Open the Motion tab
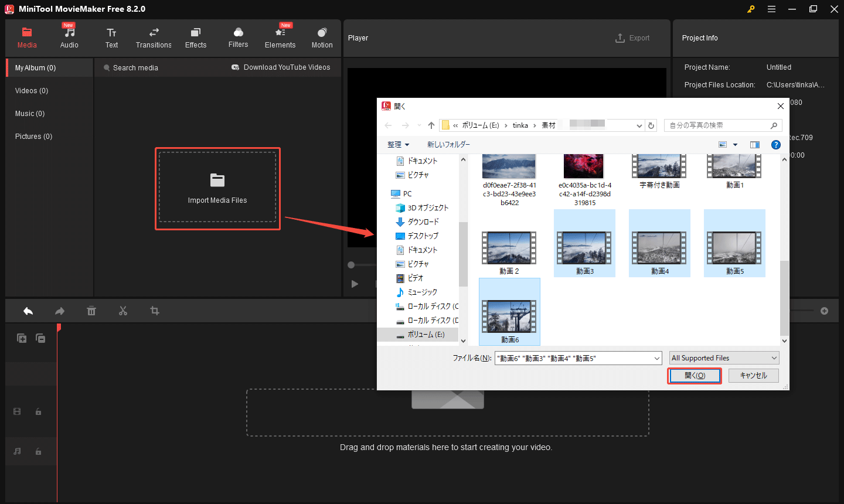The width and height of the screenshot is (844, 504). (x=322, y=38)
